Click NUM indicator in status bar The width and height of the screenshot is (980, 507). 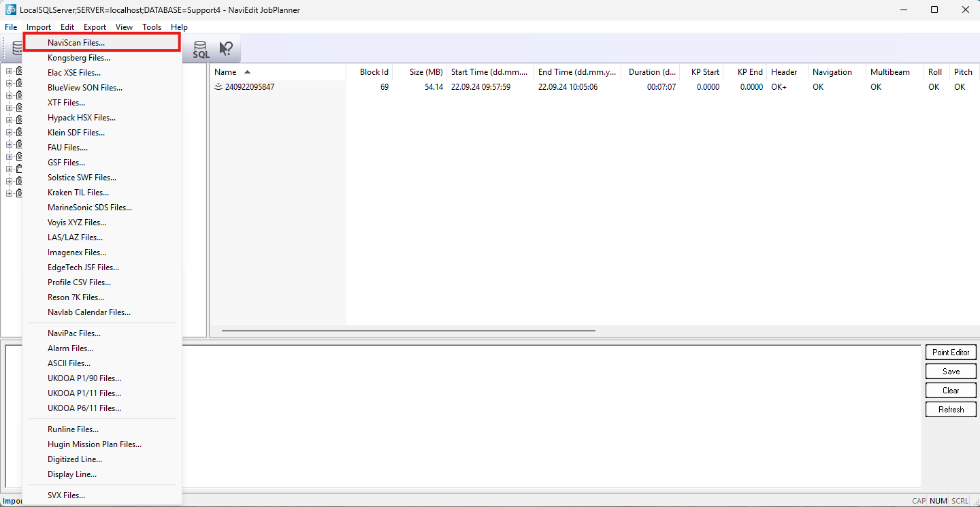(x=938, y=501)
